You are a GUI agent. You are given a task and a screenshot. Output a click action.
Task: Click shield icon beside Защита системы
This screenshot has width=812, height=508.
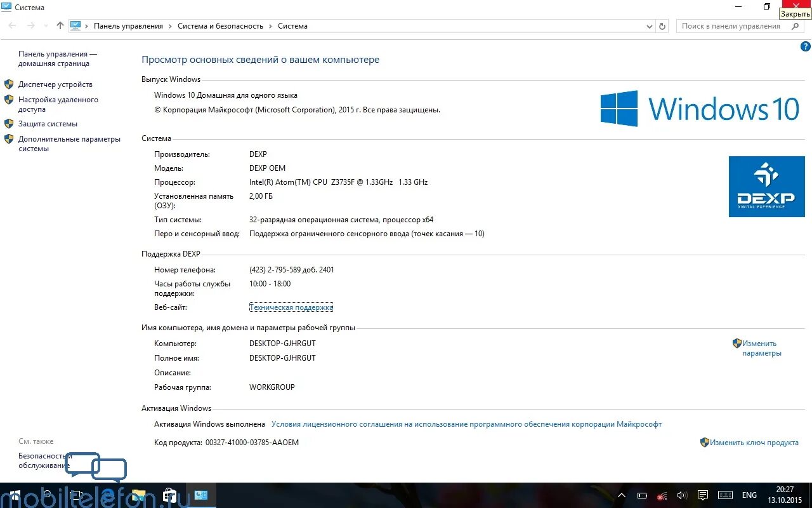[x=9, y=123]
